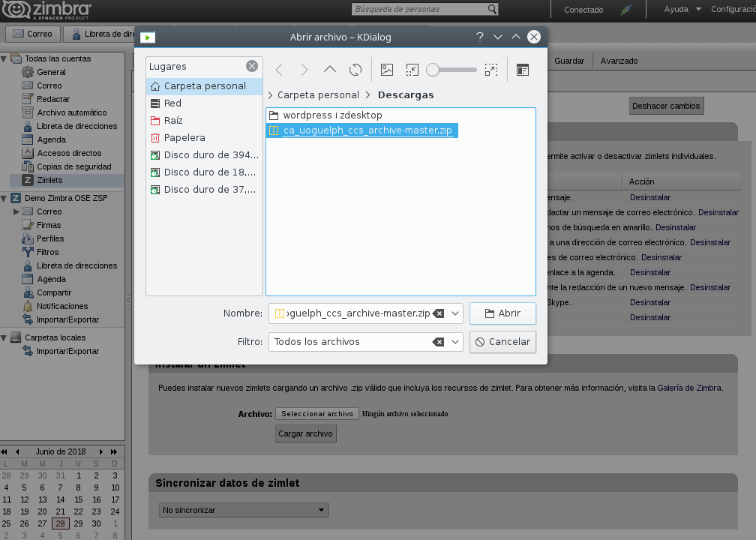Click the Abrir button
This screenshot has width=756, height=540.
pyautogui.click(x=502, y=313)
